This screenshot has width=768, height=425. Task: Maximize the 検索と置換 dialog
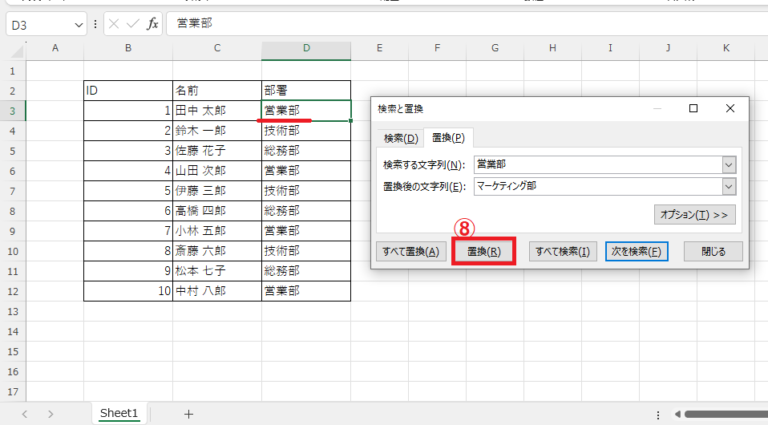(x=693, y=108)
